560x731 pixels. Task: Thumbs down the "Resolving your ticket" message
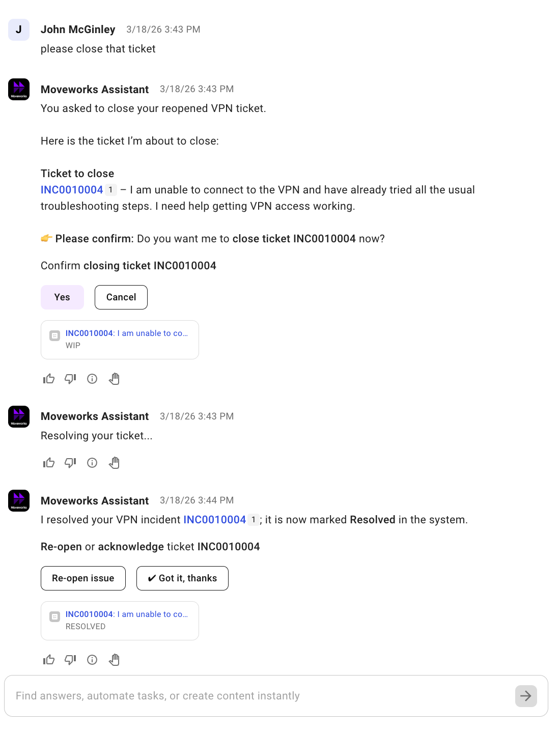[70, 463]
